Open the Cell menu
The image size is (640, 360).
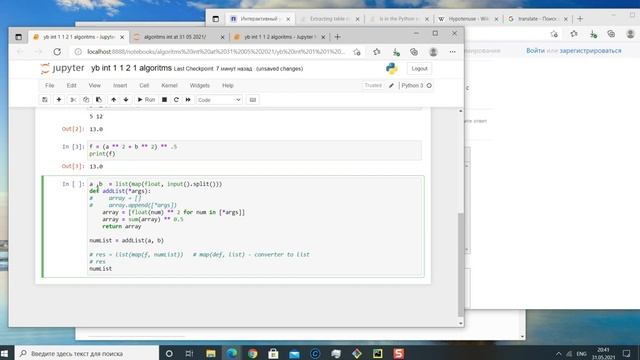[144, 85]
